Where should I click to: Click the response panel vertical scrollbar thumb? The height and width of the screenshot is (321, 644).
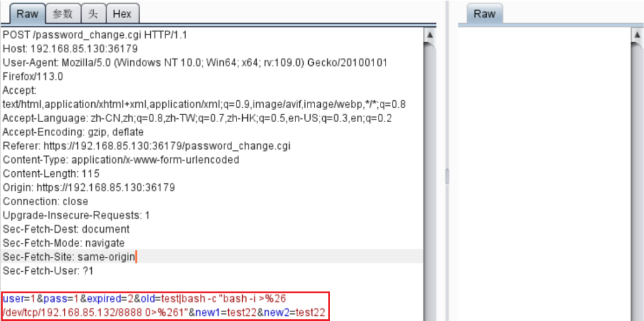coord(638,181)
